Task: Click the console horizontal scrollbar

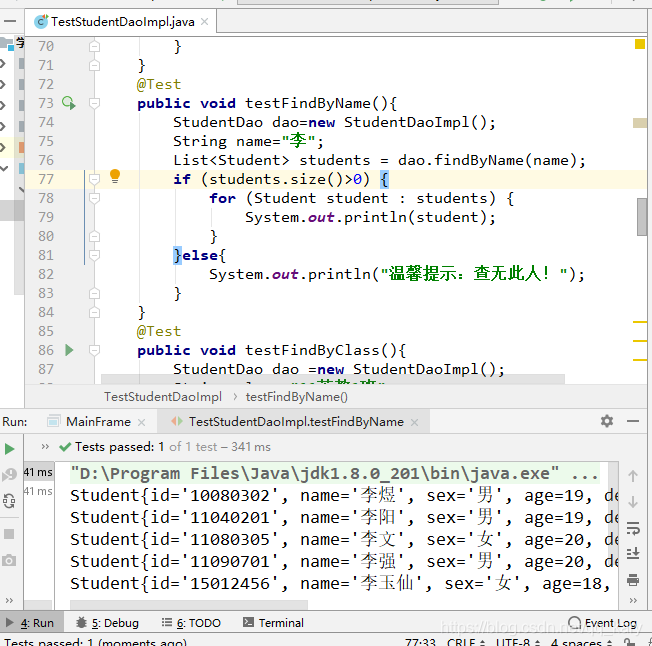Action: point(189,604)
